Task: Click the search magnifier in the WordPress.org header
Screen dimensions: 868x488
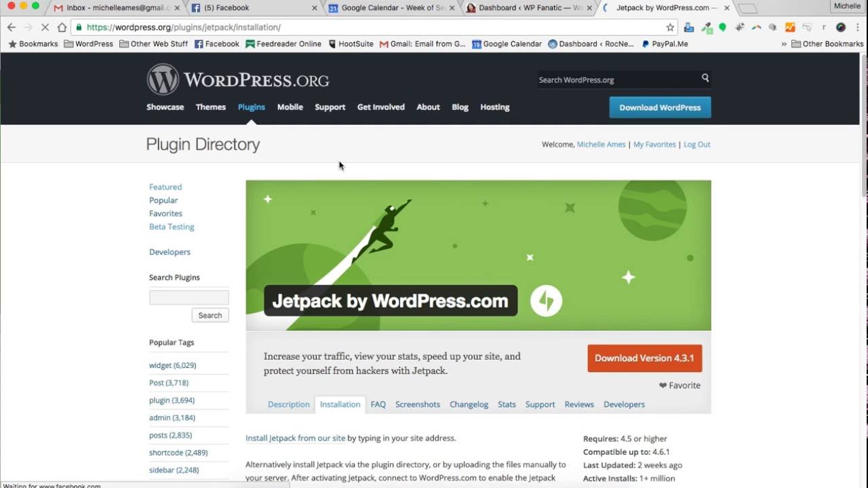Action: coord(705,79)
